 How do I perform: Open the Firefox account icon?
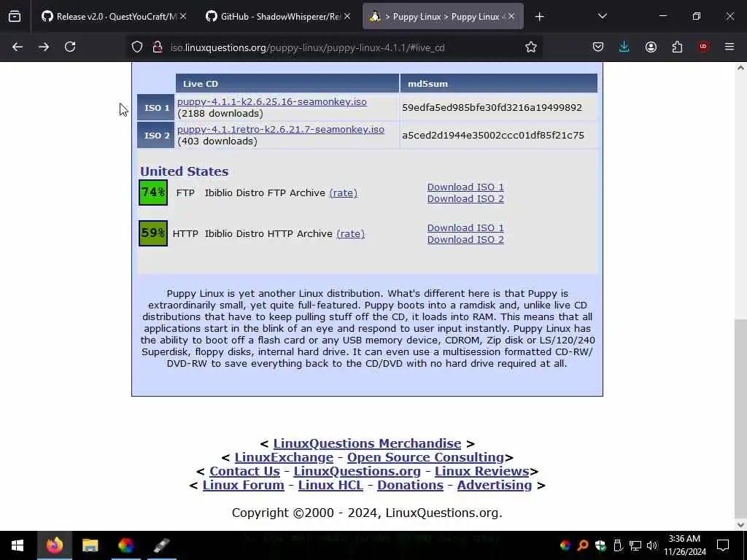(651, 47)
